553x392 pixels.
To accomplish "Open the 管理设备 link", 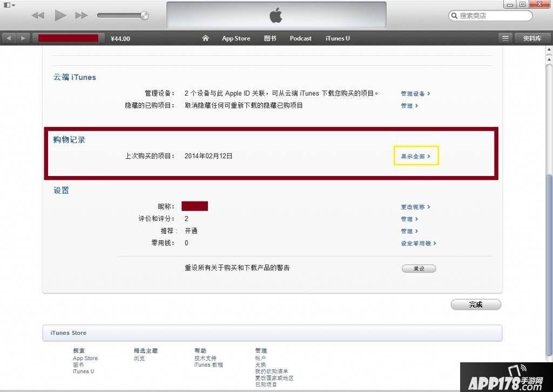I will coord(415,93).
